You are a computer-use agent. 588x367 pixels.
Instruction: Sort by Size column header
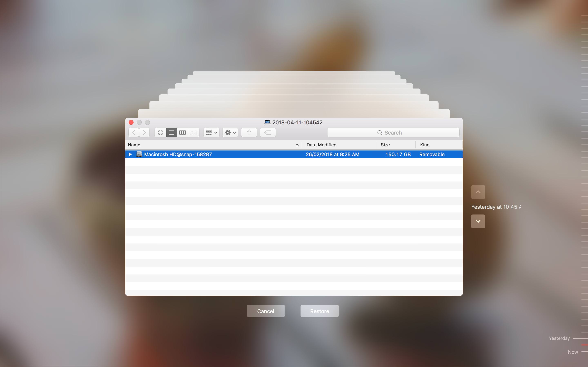point(385,145)
